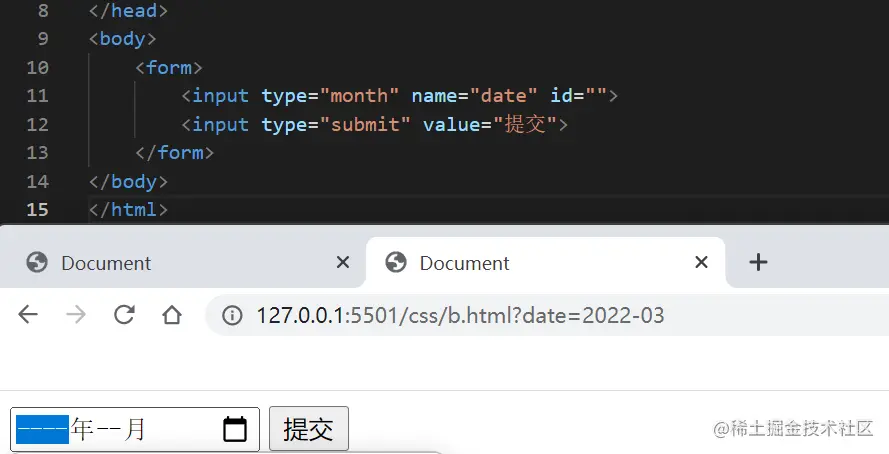Select the highlighted year field before 年

43,429
